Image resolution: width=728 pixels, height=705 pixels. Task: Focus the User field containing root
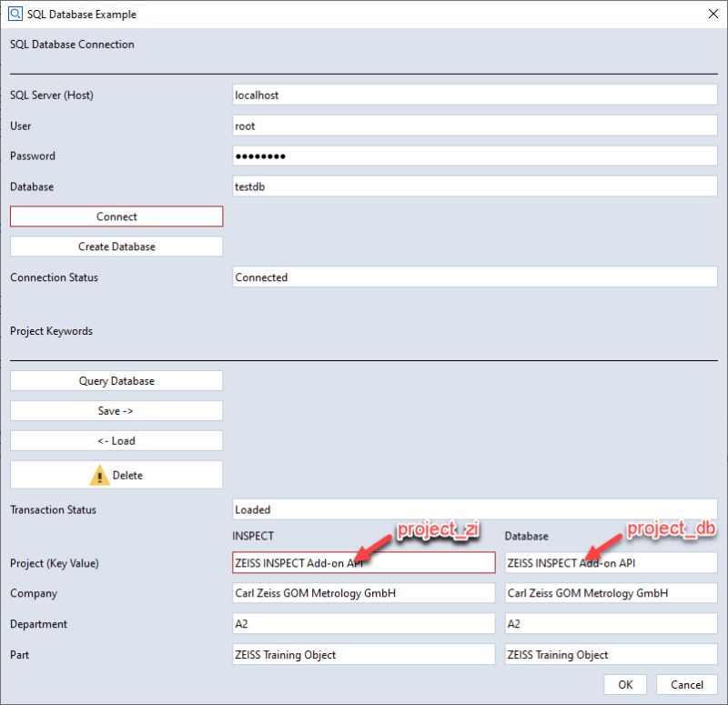tap(474, 126)
